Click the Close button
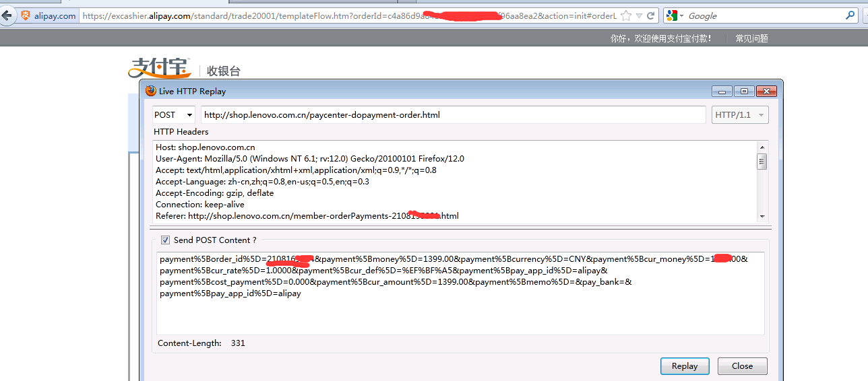 [742, 366]
